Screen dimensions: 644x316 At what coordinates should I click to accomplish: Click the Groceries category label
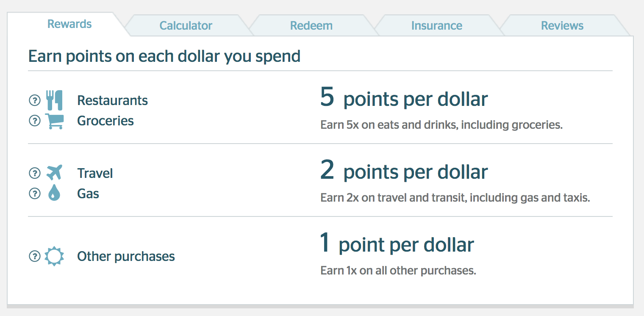click(x=105, y=121)
